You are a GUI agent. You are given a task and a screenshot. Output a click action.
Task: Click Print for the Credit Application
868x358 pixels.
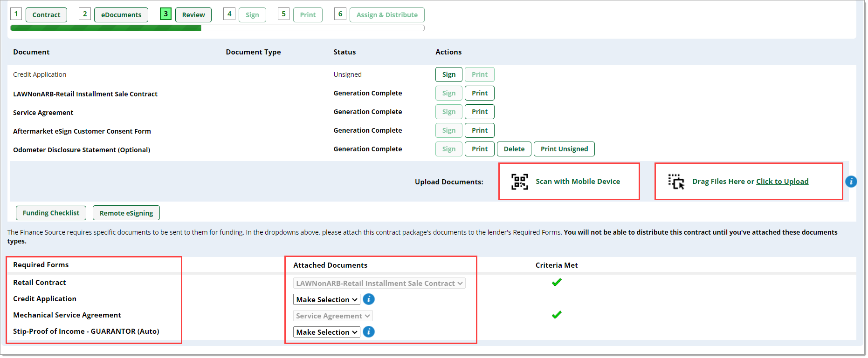point(480,74)
